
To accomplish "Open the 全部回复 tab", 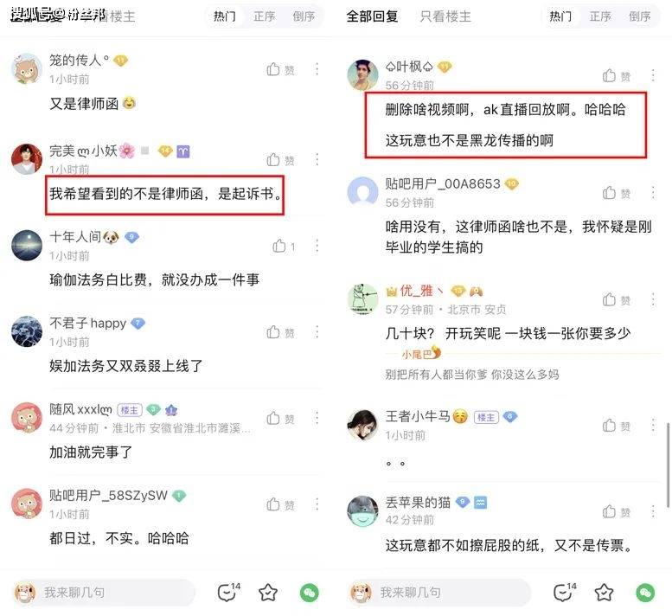I will tap(372, 16).
